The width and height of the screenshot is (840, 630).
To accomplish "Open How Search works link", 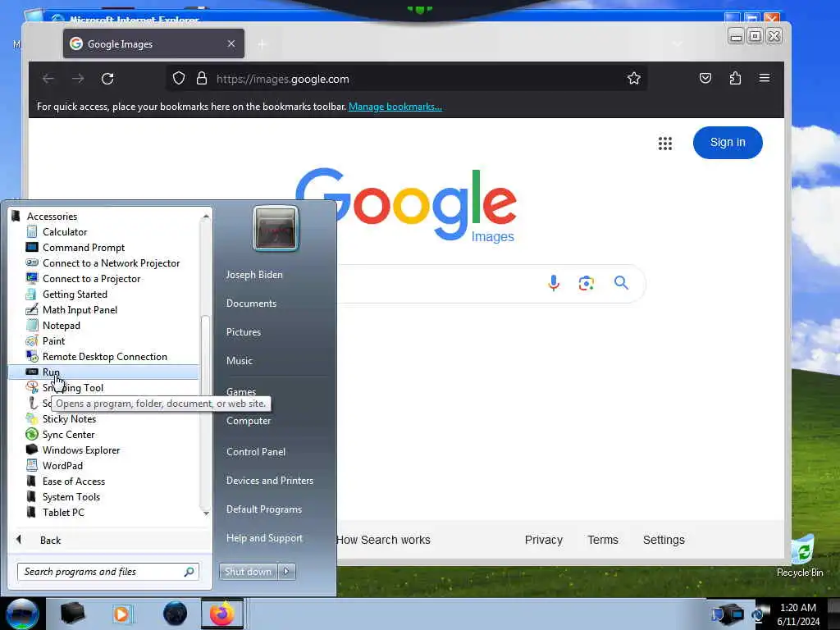I will pyautogui.click(x=383, y=540).
